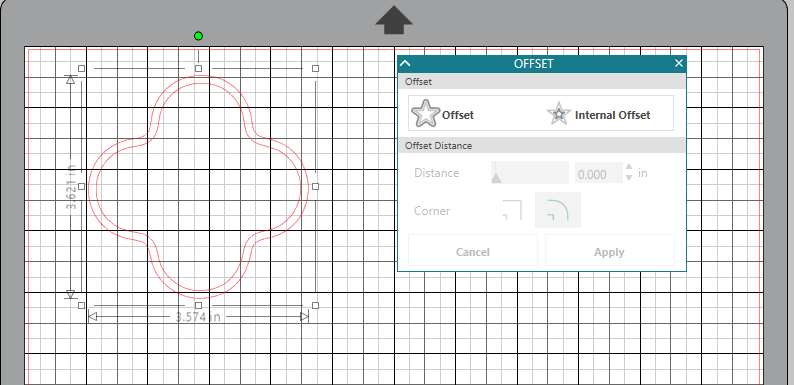Click the bottom-center resize handle

coord(198,305)
